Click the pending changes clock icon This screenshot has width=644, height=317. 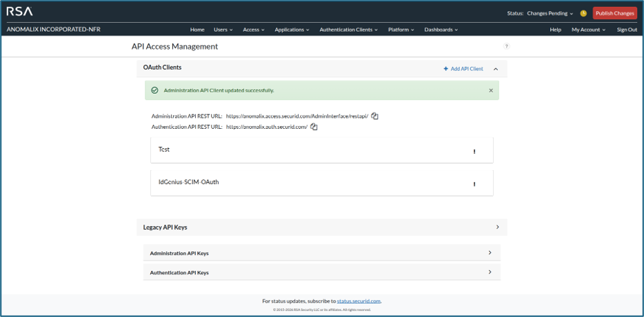tap(583, 14)
